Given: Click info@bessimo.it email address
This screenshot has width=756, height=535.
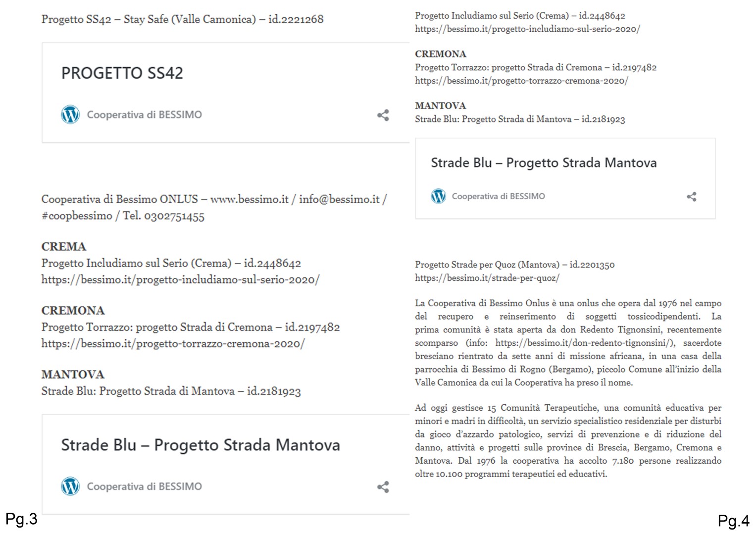Looking at the screenshot, I should coord(339,199).
